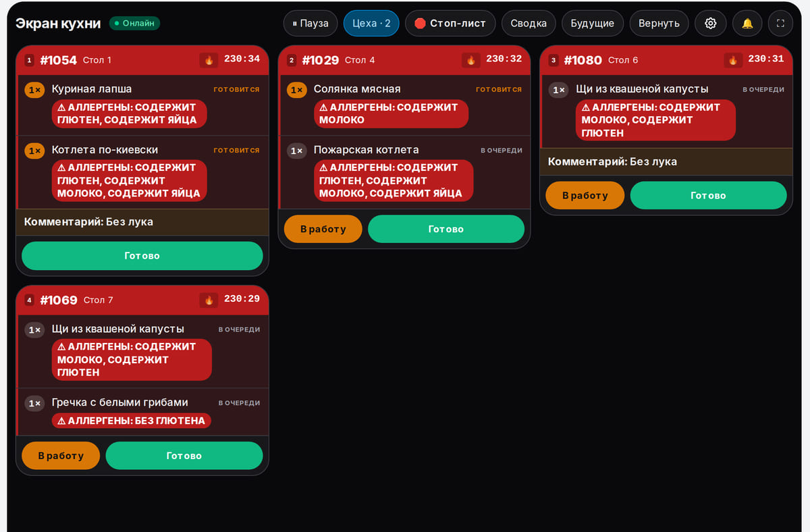Open the Цеха · 2 stations filter
The height and width of the screenshot is (532, 810).
(371, 23)
